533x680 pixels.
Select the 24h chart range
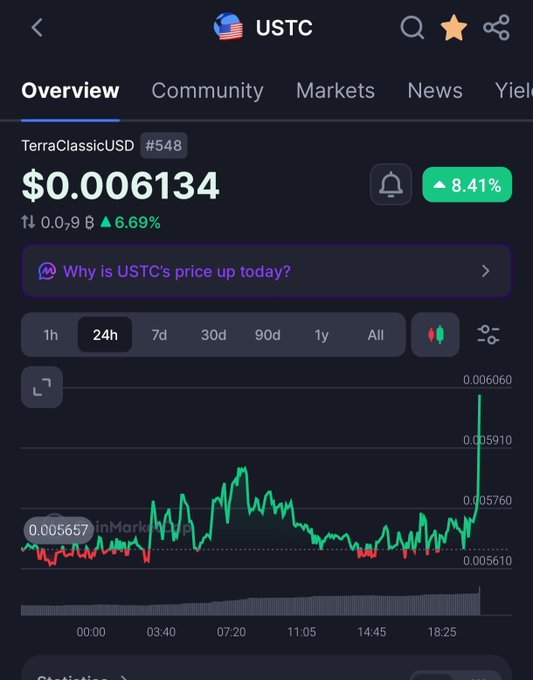pos(105,335)
